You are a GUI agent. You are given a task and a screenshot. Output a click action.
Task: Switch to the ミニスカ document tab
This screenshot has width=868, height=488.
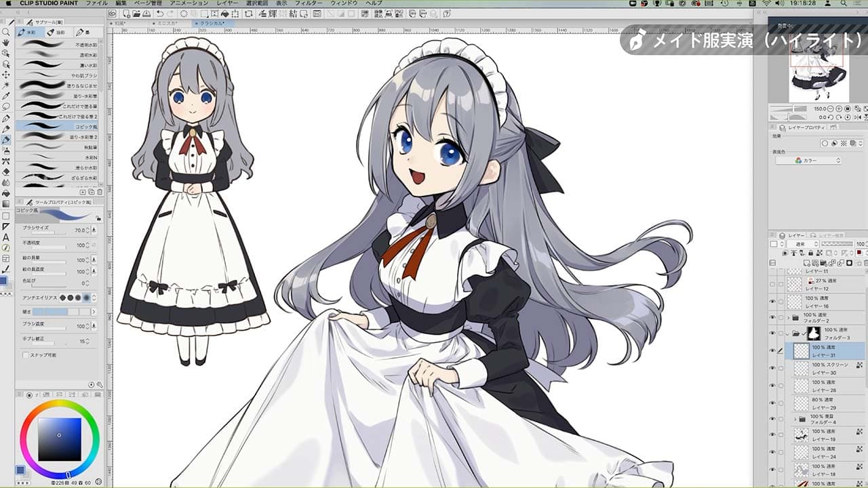pyautogui.click(x=167, y=23)
